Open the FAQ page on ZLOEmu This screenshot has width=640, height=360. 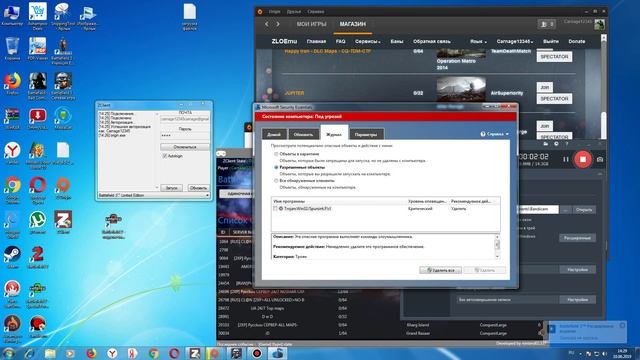click(340, 41)
